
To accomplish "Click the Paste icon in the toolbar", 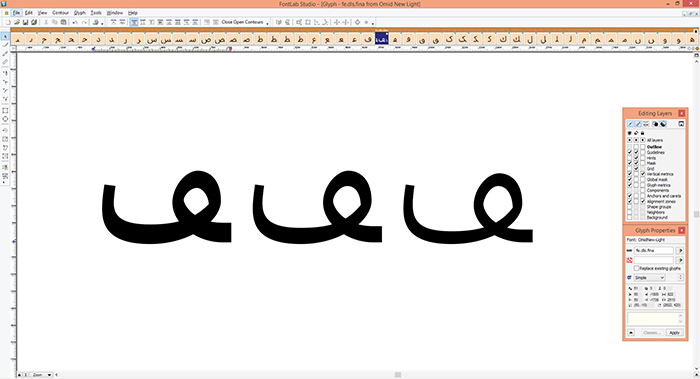I will point(63,22).
